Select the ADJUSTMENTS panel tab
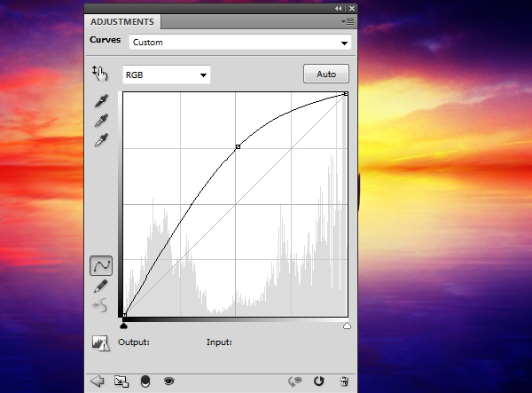Image resolution: width=532 pixels, height=393 pixels. pos(122,21)
